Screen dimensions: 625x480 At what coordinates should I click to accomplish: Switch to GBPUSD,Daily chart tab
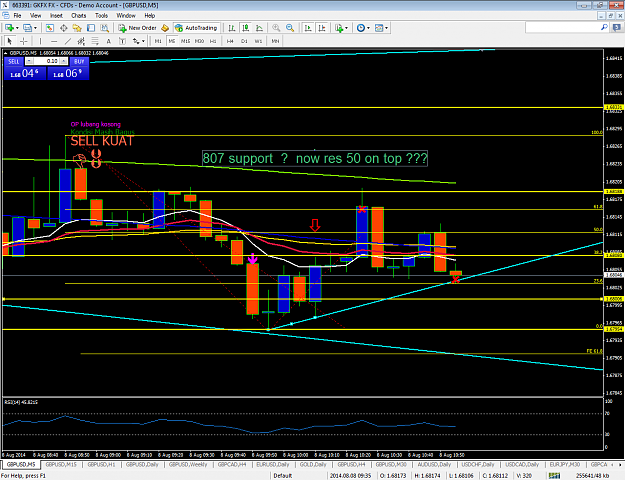click(142, 465)
